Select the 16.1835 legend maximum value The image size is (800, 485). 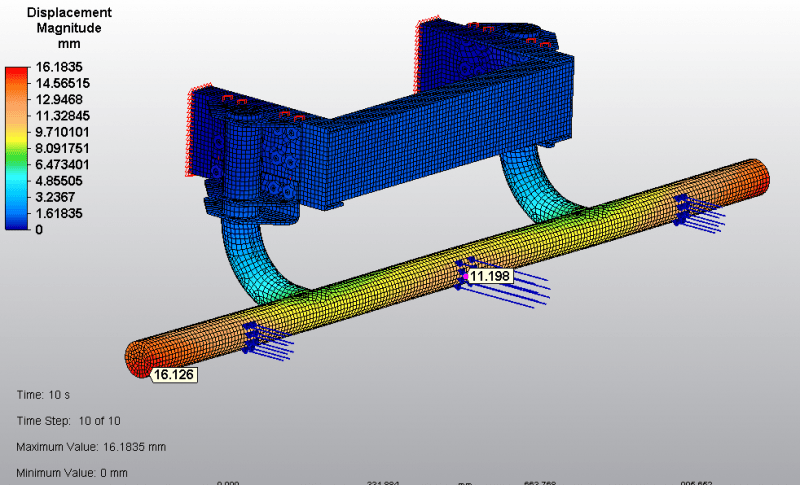tap(59, 67)
